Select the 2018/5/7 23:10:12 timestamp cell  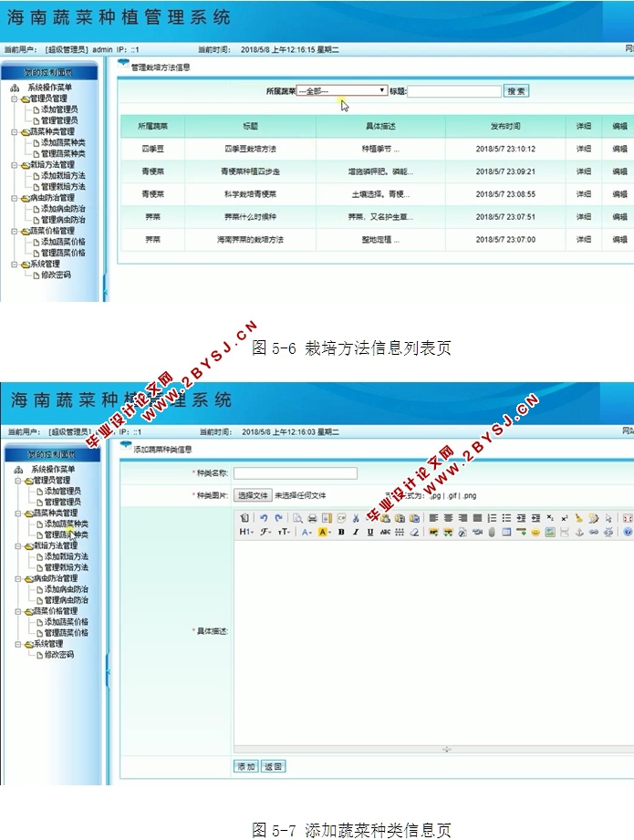[x=505, y=149]
